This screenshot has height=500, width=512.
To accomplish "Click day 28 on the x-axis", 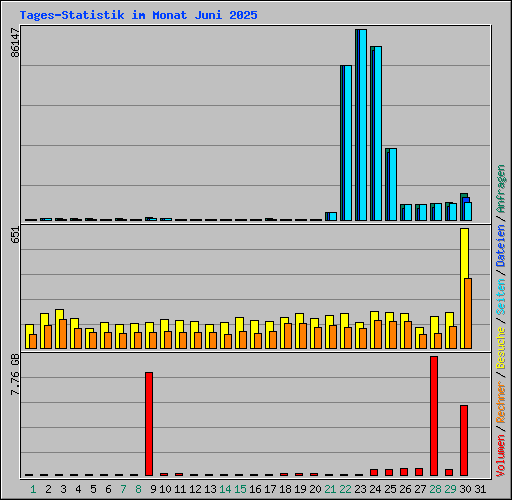I will 435,489.
